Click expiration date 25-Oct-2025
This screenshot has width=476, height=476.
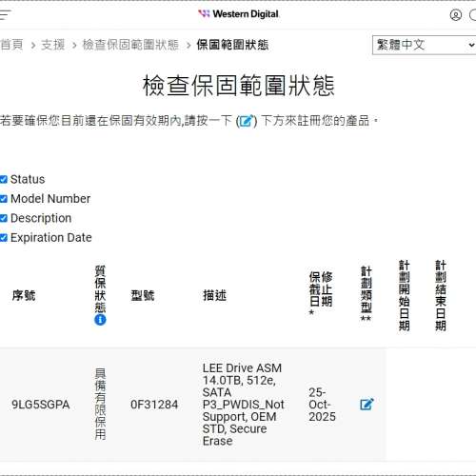coord(322,405)
